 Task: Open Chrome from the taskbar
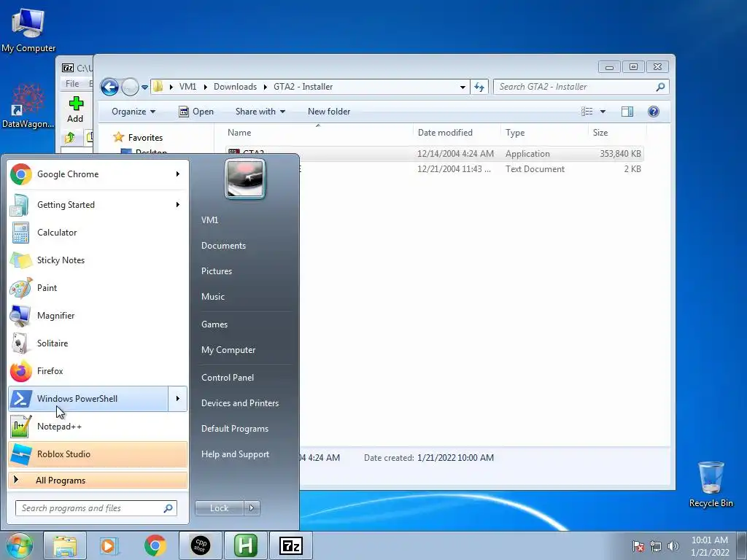155,545
